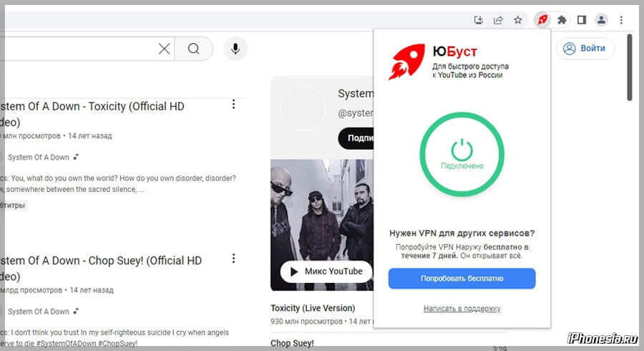Click the YouTube search magnifier button

[194, 49]
